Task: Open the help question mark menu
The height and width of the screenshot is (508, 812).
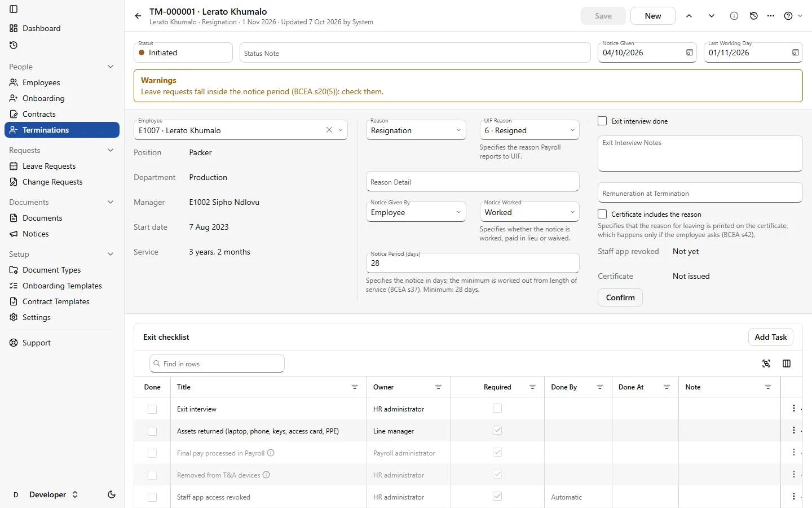Action: tap(793, 16)
